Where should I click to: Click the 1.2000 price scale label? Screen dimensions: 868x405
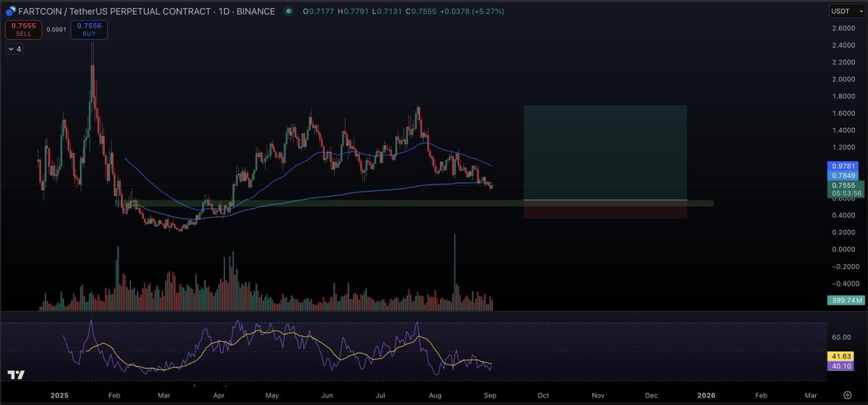point(843,148)
